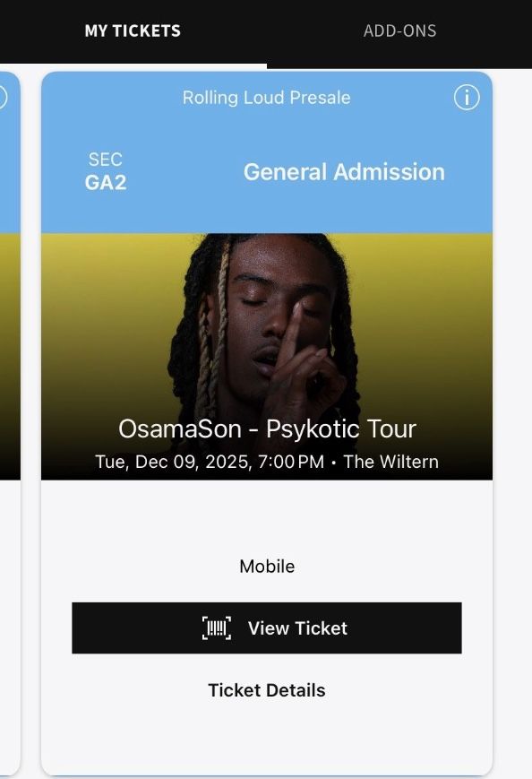Tap the blue header of previous ticket card

pos(10,153)
